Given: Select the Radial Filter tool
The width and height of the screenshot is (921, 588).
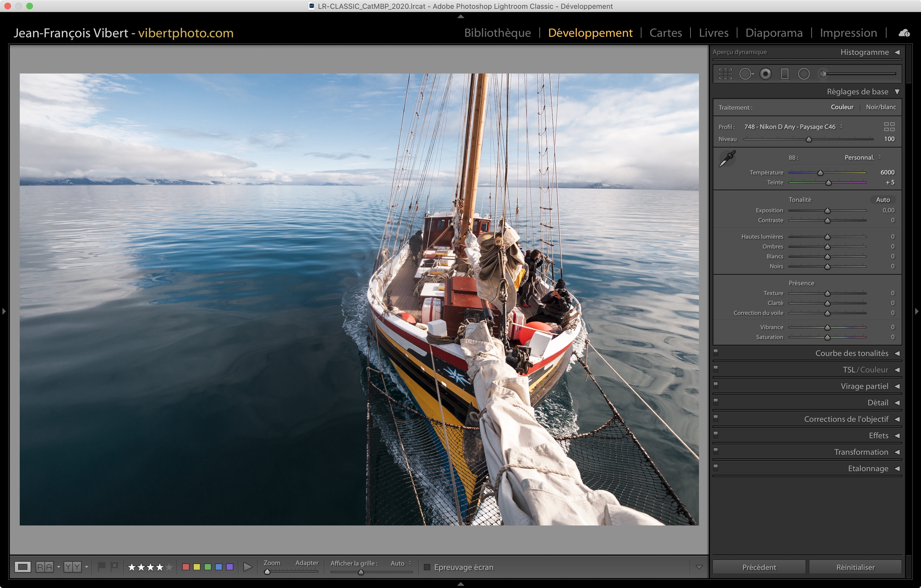Looking at the screenshot, I should [804, 74].
